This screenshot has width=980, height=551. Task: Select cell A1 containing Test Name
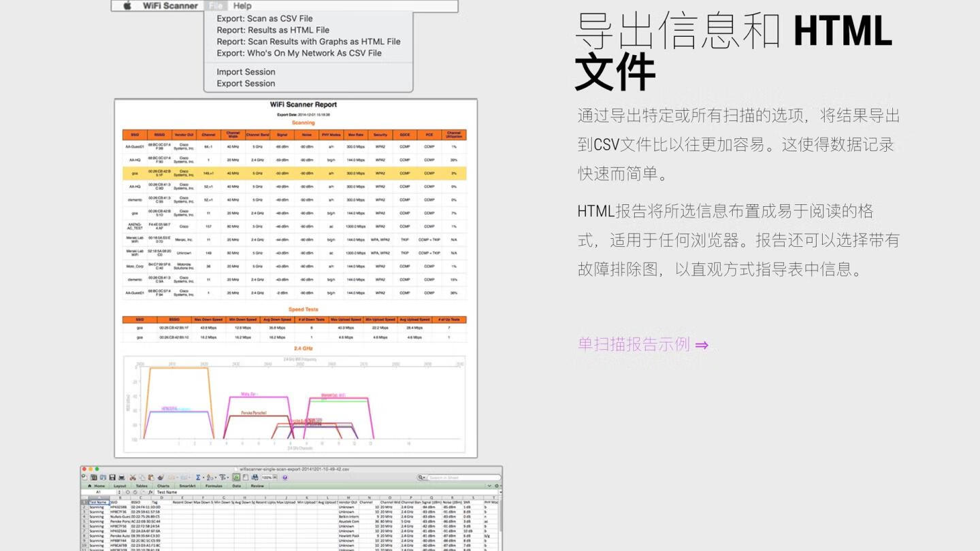click(99, 502)
